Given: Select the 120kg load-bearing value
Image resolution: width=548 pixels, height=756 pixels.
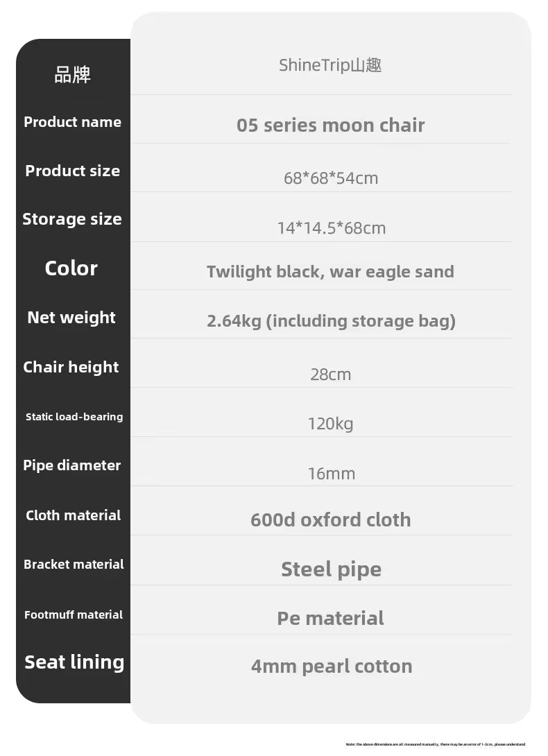Looking at the screenshot, I should pyautogui.click(x=330, y=424).
